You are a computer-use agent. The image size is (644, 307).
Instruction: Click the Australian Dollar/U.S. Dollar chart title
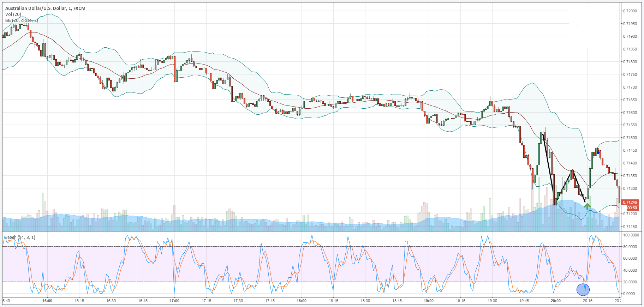tap(45, 8)
